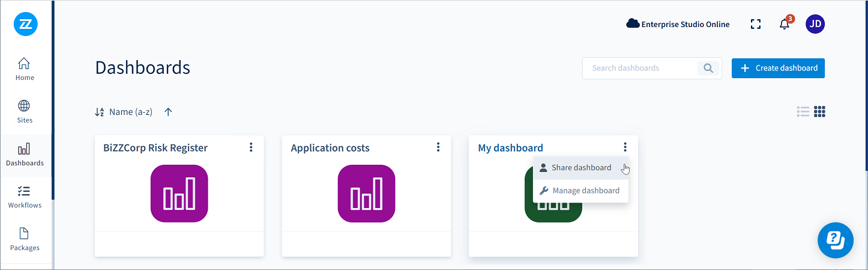Image resolution: width=868 pixels, height=270 pixels.
Task: Switch to list view
Action: tap(803, 111)
